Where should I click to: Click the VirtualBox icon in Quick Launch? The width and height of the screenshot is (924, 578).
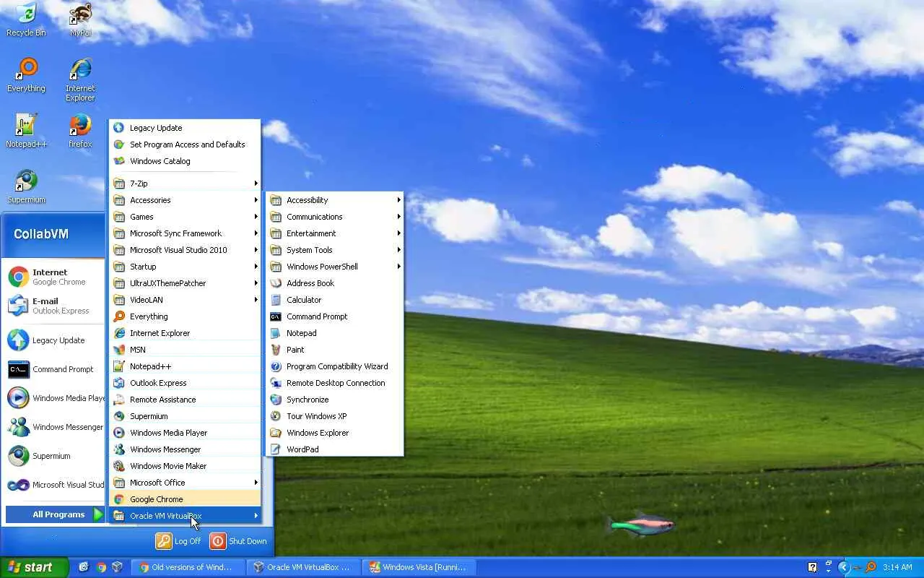(x=117, y=567)
